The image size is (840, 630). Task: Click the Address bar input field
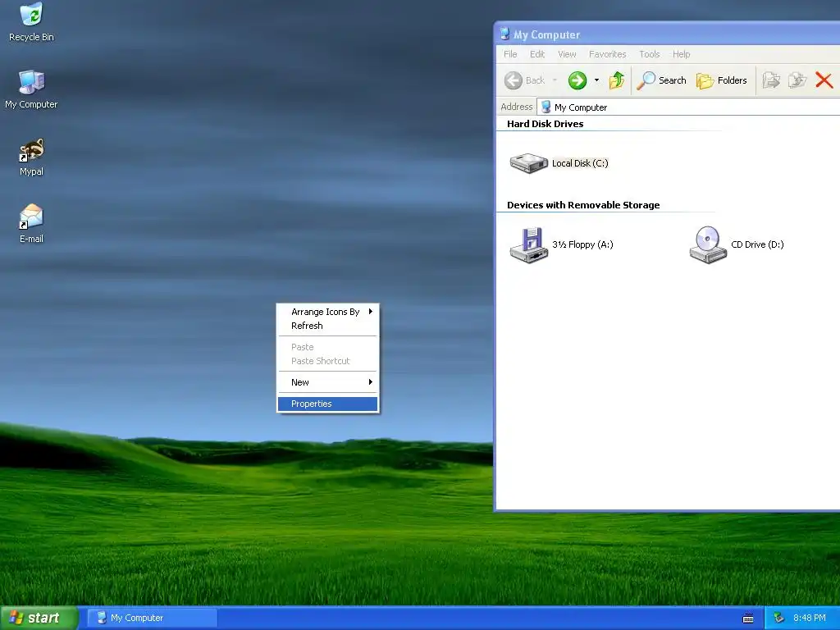pos(688,107)
